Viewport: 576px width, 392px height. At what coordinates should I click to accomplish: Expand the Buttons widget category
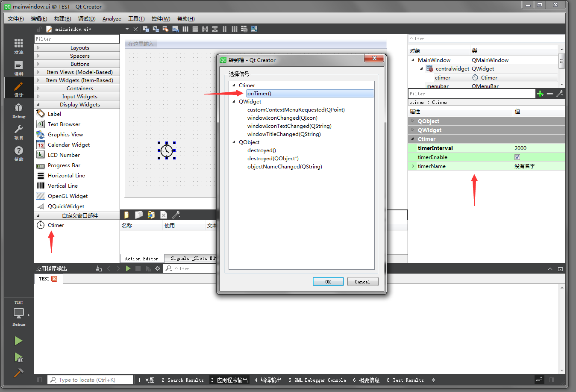(38, 64)
